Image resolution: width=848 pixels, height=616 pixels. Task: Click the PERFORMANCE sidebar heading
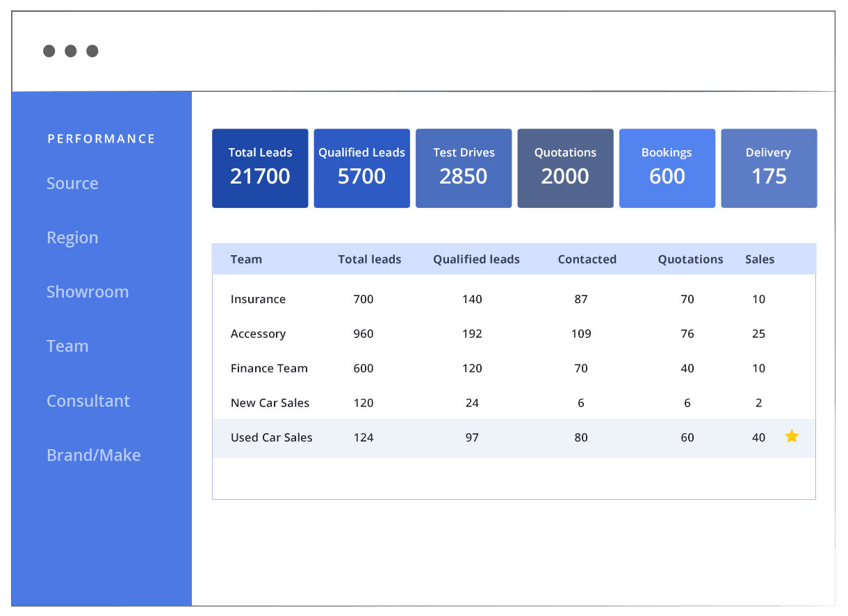point(101,139)
